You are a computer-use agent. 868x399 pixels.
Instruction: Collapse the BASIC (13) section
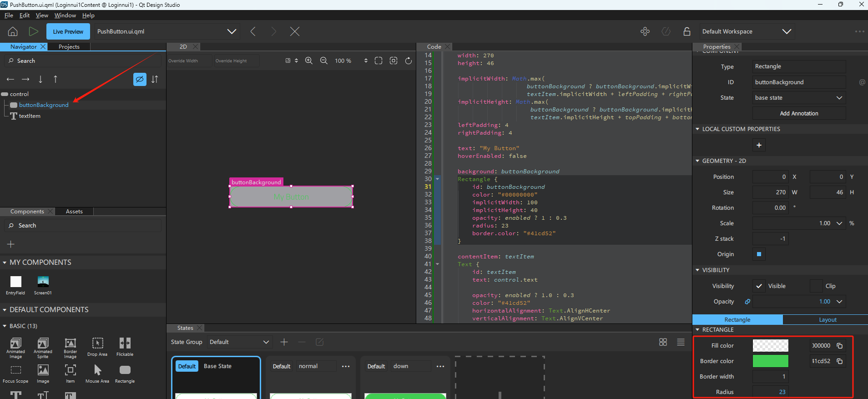(5, 326)
